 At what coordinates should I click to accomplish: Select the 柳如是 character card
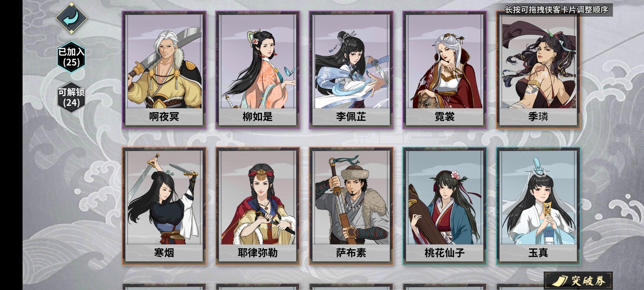(x=258, y=70)
